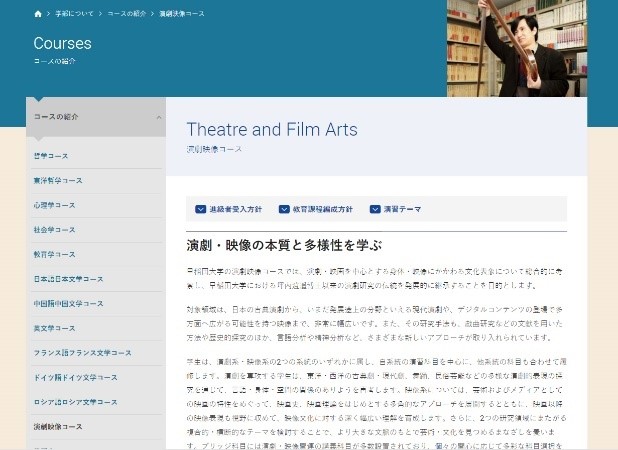Viewport: 618px width, 450px height.
Task: Click the 演劇・映像の本質と多様性を学ぶ heading
Action: click(x=284, y=245)
